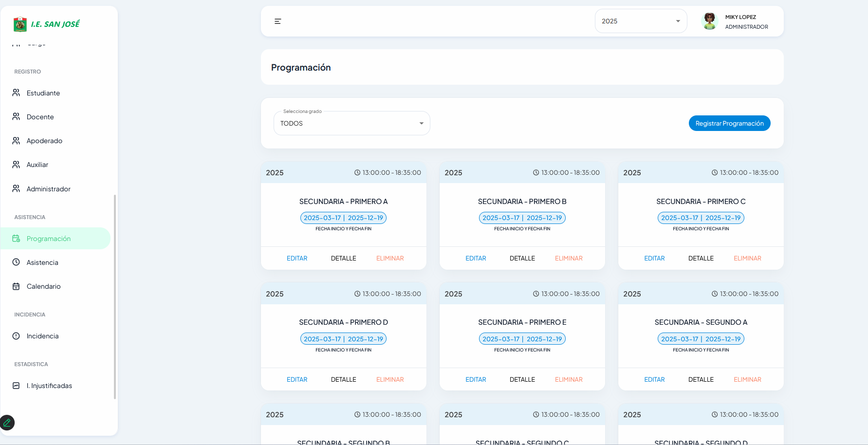Click Miky Lopez profile avatar
Screen dimensions: 868x445
[x=709, y=21]
